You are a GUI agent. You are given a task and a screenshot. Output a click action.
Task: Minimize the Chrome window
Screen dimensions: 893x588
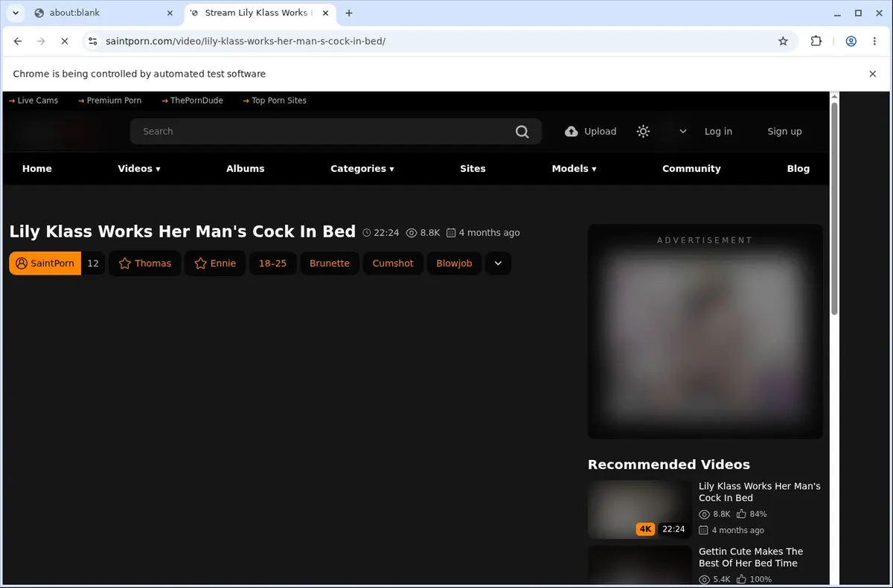(838, 13)
